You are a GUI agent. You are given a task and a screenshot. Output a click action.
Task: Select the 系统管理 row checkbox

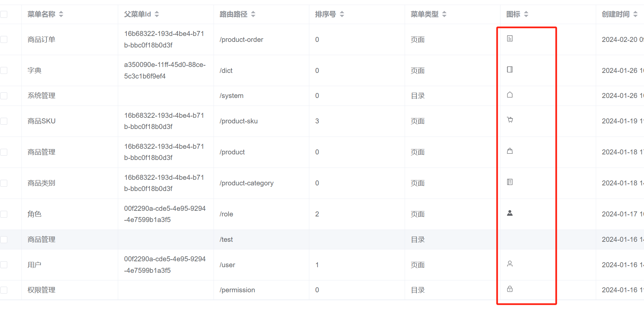(x=4, y=96)
